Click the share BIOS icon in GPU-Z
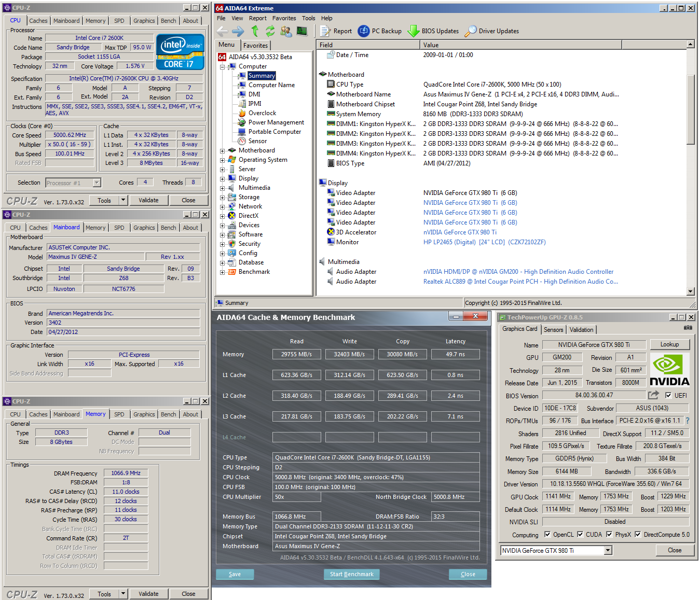 [x=653, y=395]
